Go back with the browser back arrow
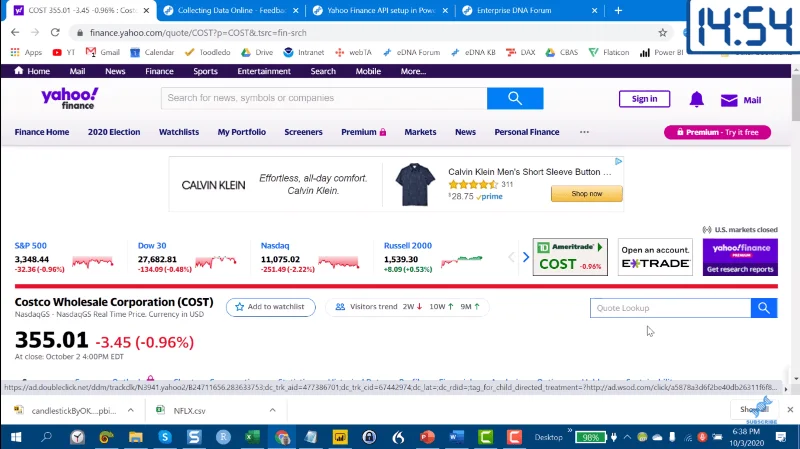Image resolution: width=800 pixels, height=449 pixels. (15, 32)
